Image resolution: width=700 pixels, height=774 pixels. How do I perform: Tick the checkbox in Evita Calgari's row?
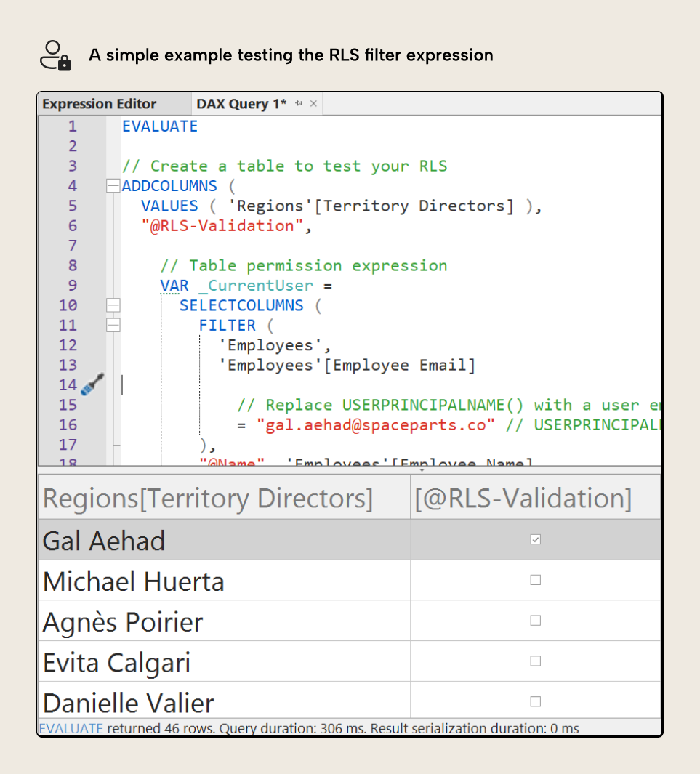point(536,661)
